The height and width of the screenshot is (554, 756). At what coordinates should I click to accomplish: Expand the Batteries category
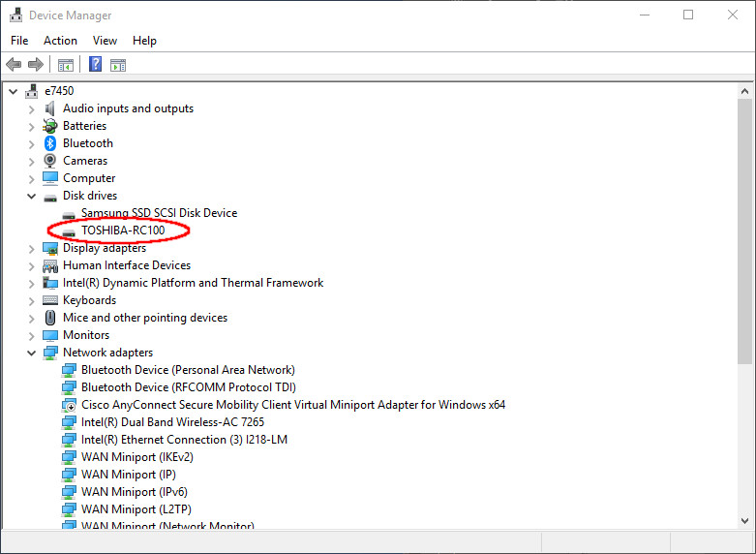[x=32, y=127]
